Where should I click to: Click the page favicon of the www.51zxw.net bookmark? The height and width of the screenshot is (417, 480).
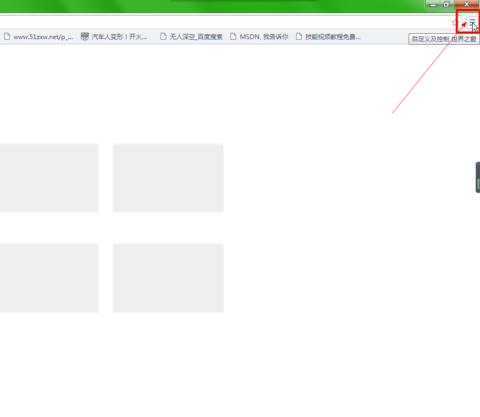(x=7, y=37)
